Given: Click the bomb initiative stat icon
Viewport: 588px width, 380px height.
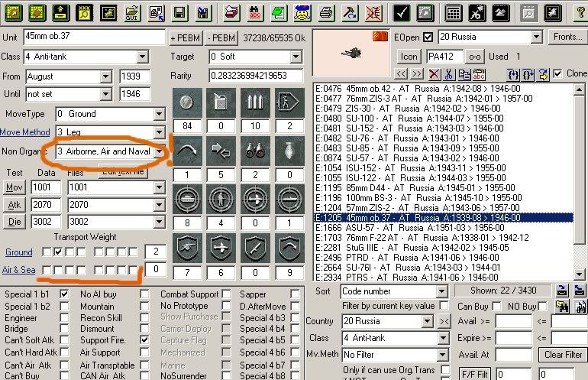Looking at the screenshot, I should point(289,151).
